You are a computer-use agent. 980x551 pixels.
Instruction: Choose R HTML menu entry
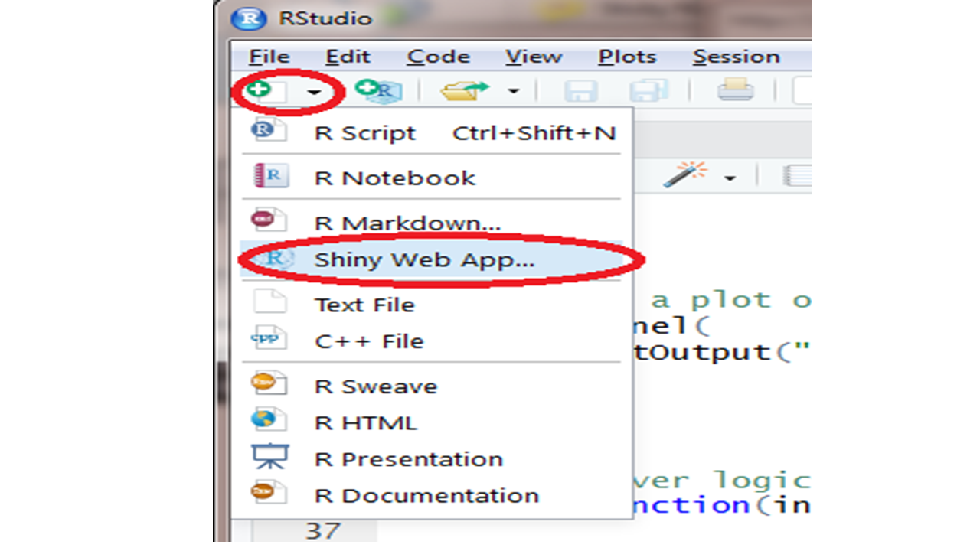click(432, 422)
